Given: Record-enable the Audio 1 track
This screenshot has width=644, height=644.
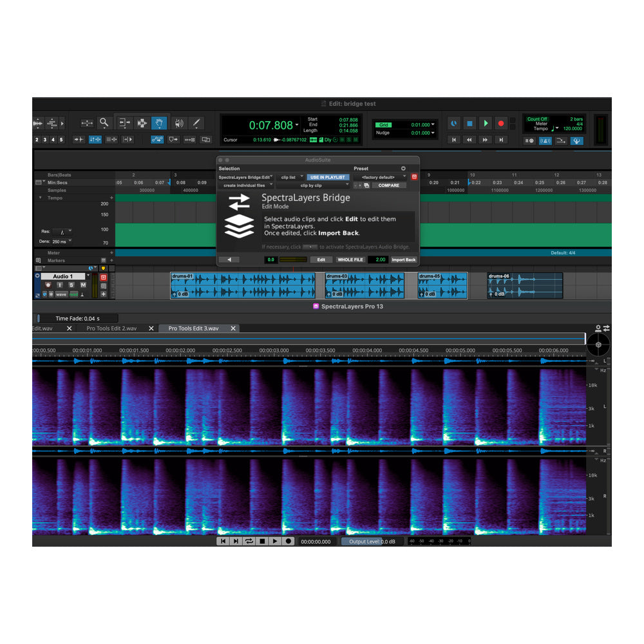Looking at the screenshot, I should [x=48, y=285].
